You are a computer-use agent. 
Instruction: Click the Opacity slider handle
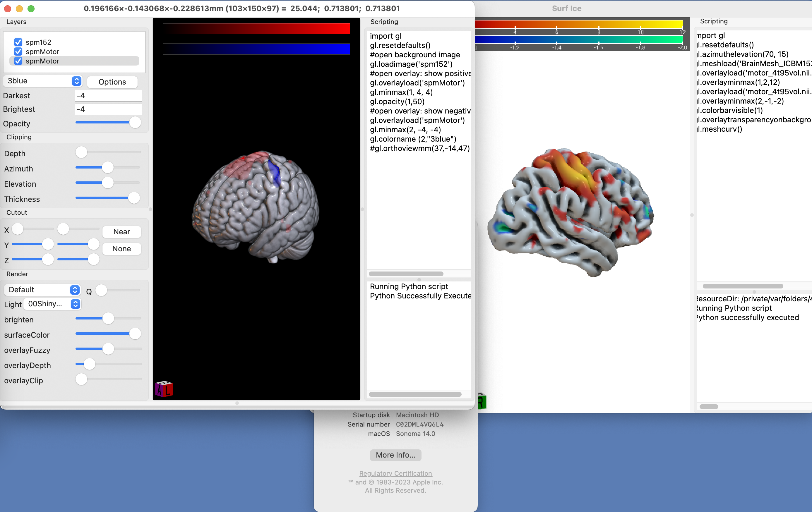tap(135, 123)
